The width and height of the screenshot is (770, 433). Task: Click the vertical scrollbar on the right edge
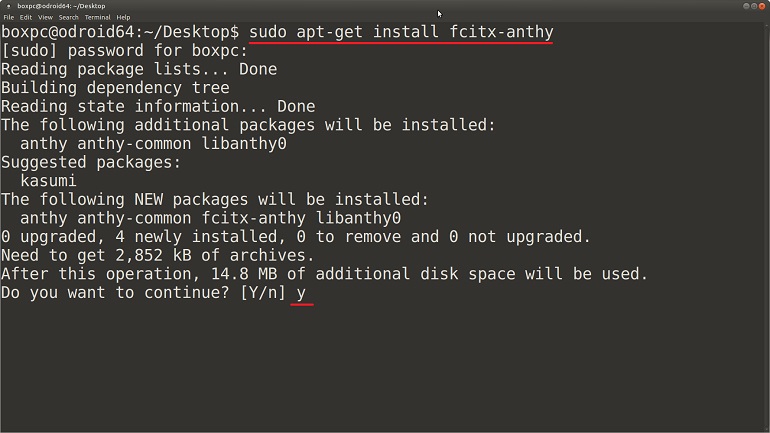coord(767,226)
